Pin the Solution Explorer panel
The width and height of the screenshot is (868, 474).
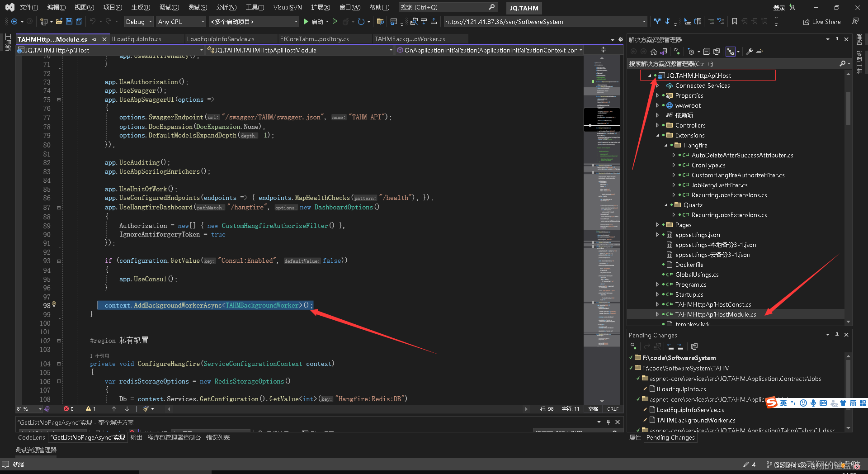(x=837, y=39)
